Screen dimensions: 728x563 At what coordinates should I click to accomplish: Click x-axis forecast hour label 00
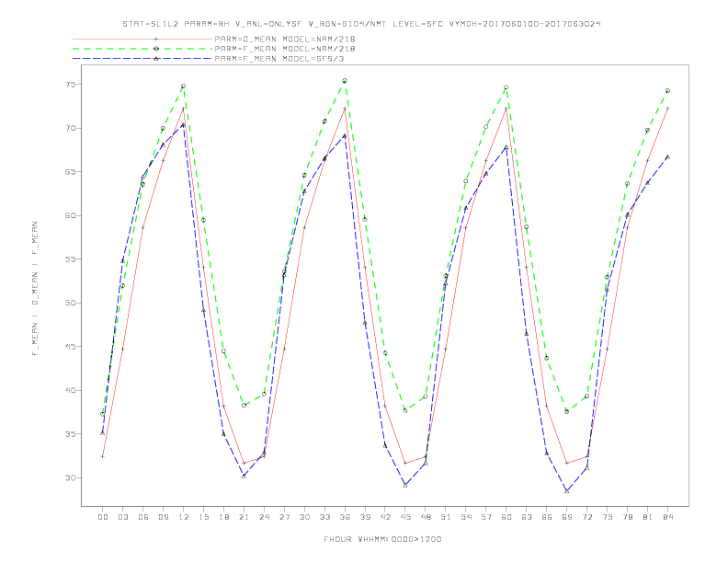(103, 517)
